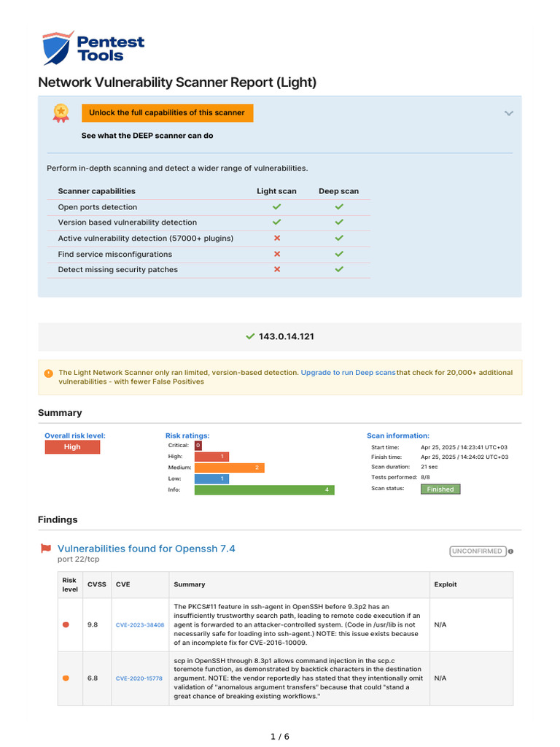The width and height of the screenshot is (560, 747).
Task: Click Deep scan checkmark for Version based detection
Action: [x=339, y=222]
